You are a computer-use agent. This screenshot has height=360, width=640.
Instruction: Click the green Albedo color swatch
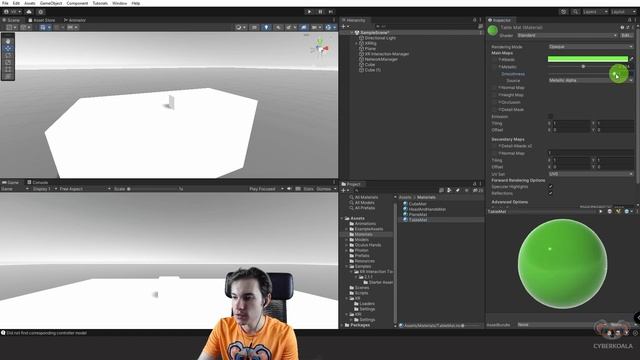[588, 59]
